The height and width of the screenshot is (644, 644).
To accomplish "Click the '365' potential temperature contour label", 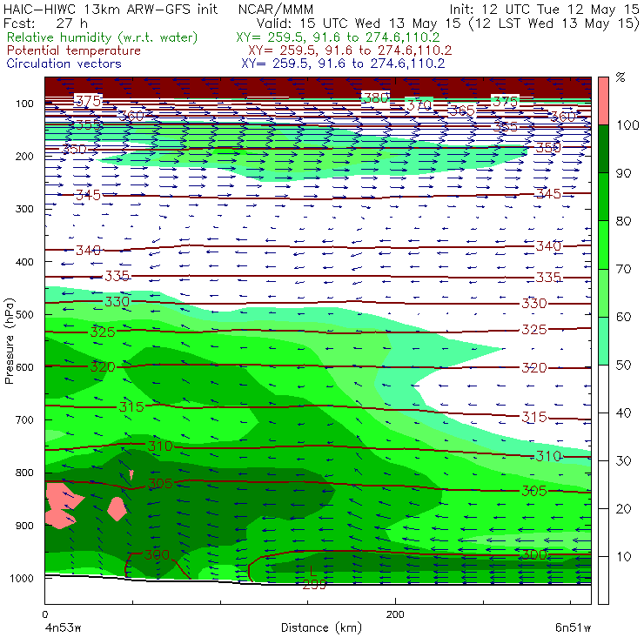I will click(x=461, y=111).
